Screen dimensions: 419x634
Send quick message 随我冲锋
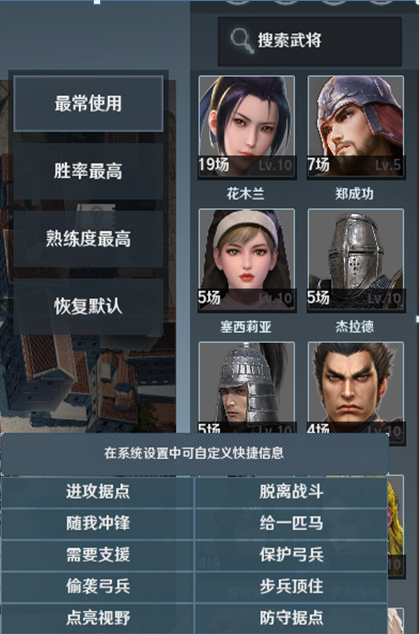(98, 523)
